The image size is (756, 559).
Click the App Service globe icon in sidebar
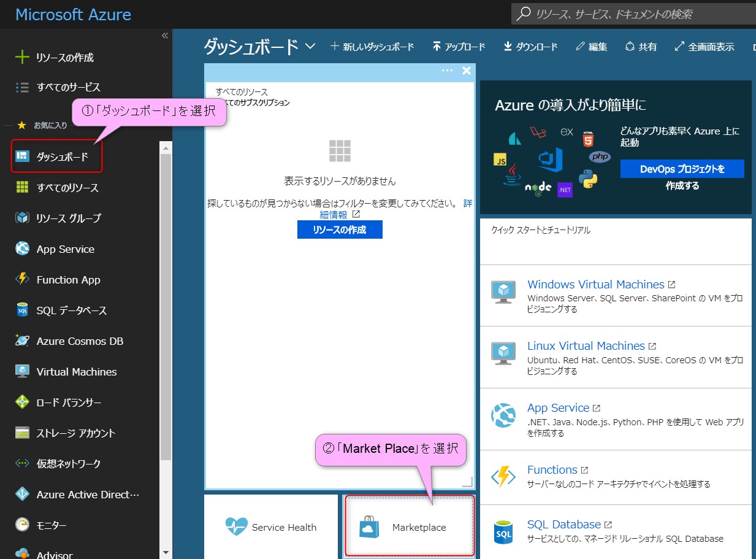(x=23, y=249)
